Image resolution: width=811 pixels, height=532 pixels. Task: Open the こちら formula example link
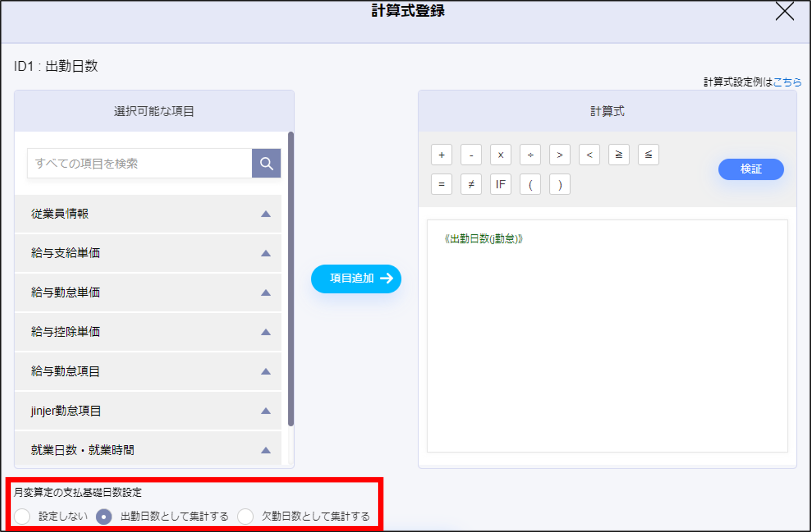787,82
